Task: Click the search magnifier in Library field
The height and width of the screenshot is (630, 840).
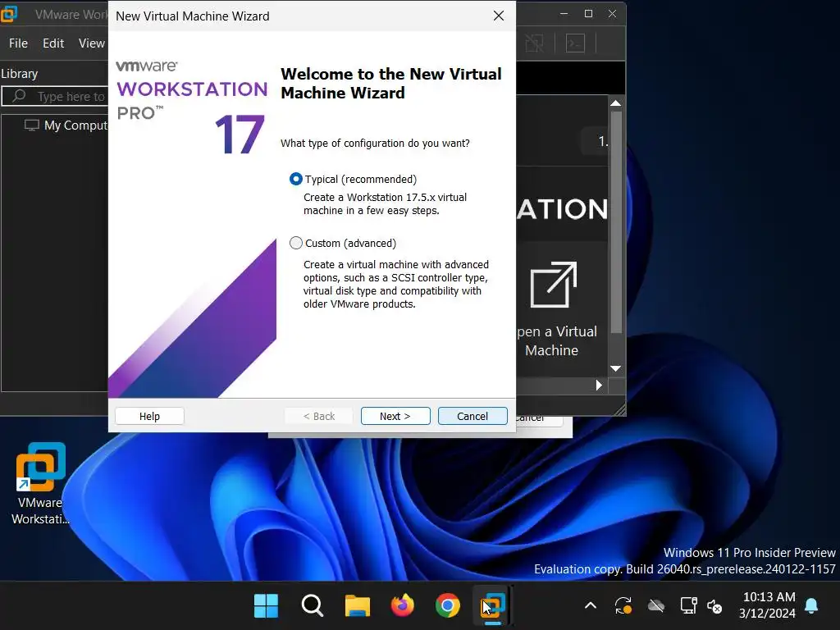Action: click(19, 96)
